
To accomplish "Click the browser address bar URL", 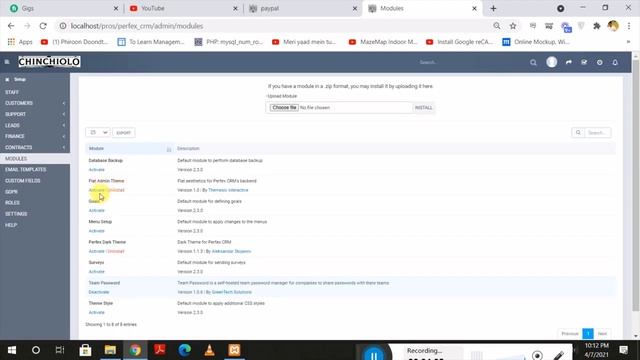I will [137, 26].
